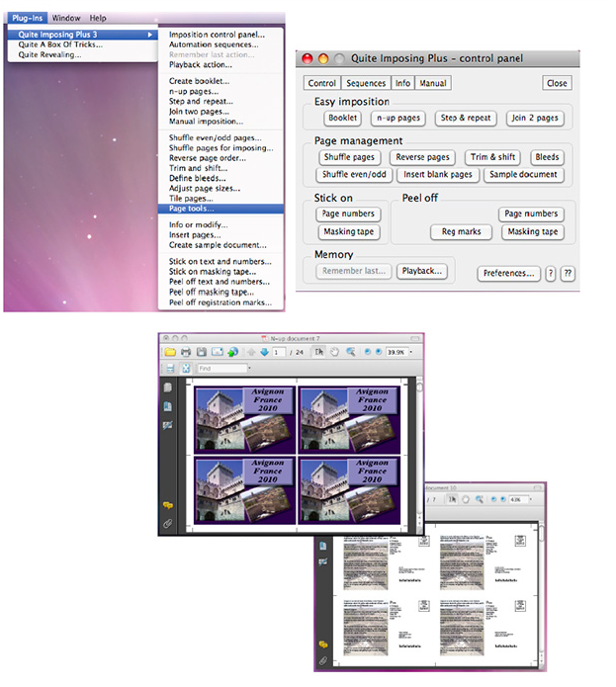Click the Print icon in the N-up document toolbar

[186, 352]
